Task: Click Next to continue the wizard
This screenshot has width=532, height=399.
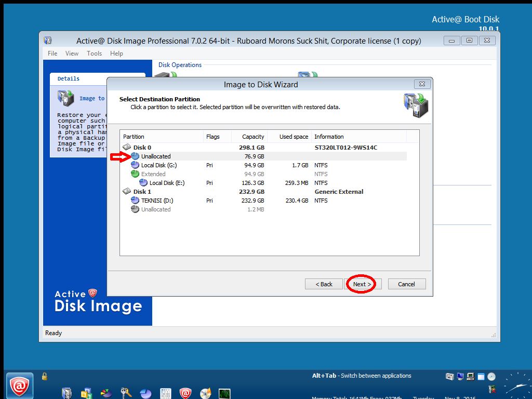Action: [363, 284]
